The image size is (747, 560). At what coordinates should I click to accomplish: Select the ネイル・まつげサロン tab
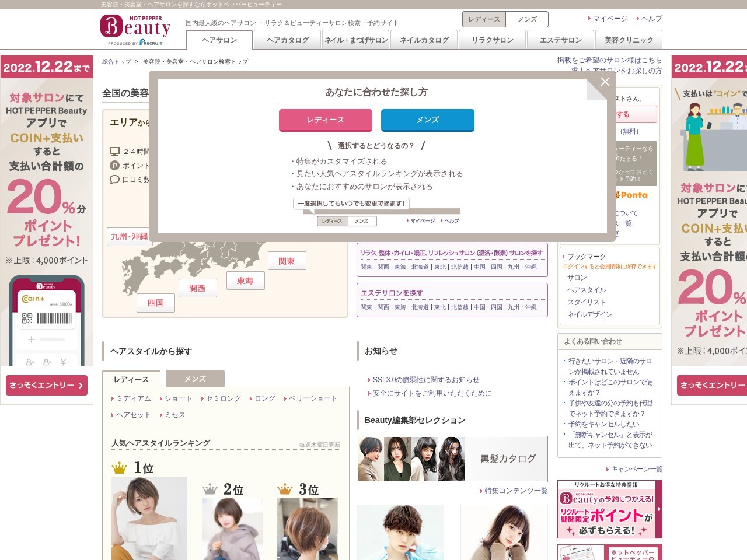pyautogui.click(x=356, y=40)
